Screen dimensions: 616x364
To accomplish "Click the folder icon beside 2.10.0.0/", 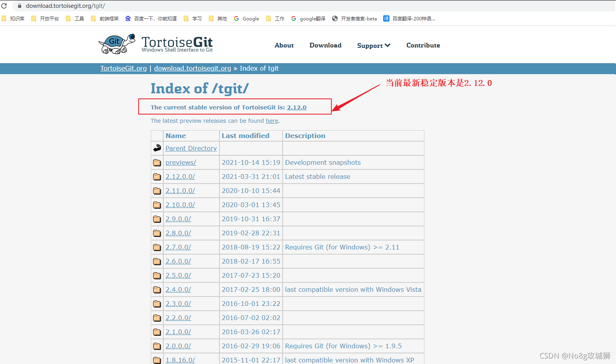I will pos(157,205).
